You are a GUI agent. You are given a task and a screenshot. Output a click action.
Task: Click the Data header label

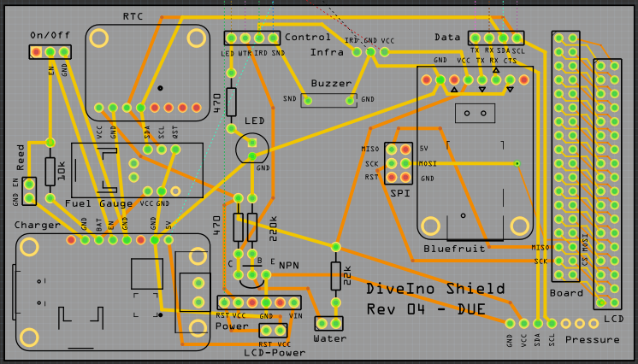click(x=447, y=37)
